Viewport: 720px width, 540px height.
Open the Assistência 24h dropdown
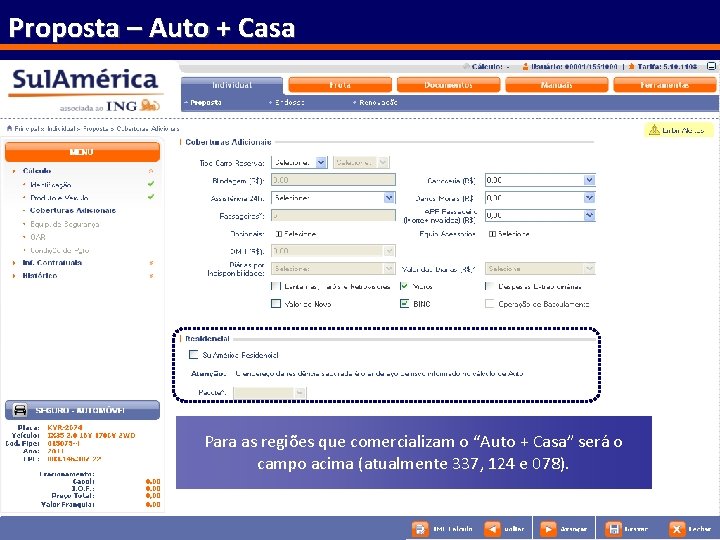click(x=333, y=198)
